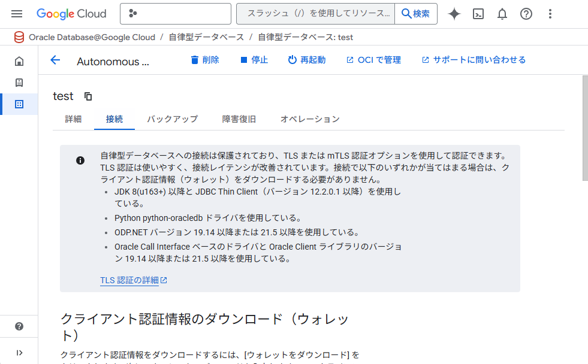Viewport: 588px width, 364px height.
Task: Switch to the 詳細 tab
Action: 73,119
